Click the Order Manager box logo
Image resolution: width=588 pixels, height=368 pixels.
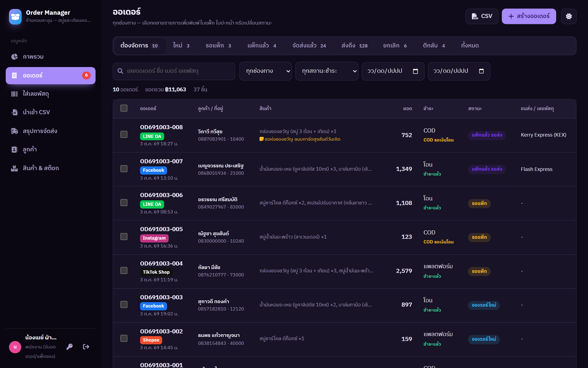point(15,17)
